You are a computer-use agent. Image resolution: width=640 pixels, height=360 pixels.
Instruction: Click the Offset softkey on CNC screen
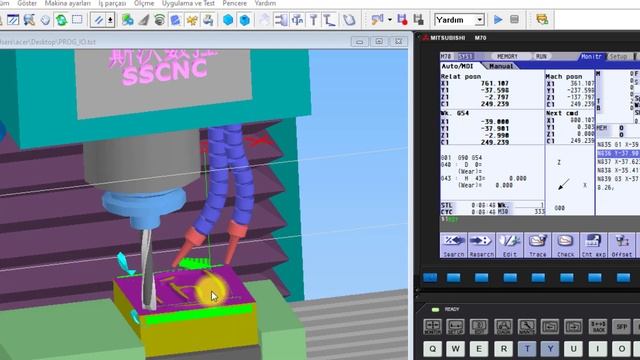(x=622, y=246)
